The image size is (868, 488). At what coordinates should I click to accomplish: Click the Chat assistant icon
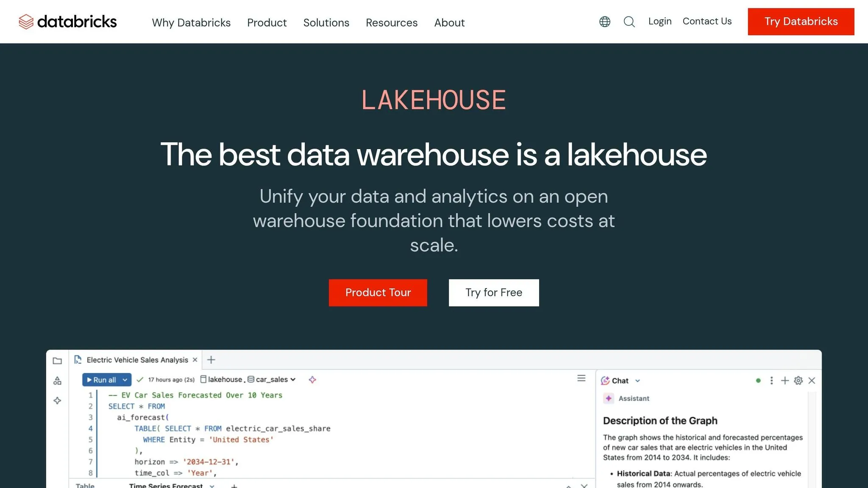click(605, 380)
